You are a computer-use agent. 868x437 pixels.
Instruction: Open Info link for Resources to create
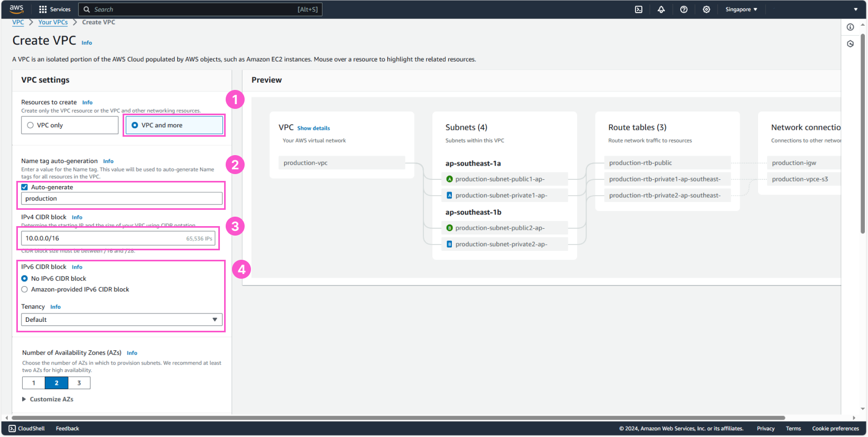(87, 103)
